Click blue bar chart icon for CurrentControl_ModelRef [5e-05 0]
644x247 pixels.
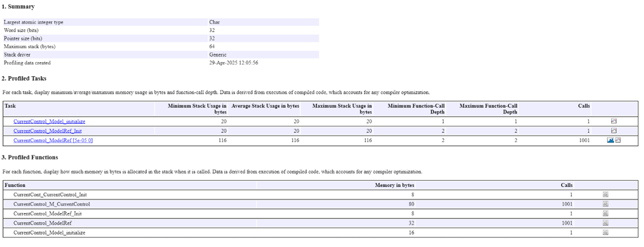610,141
